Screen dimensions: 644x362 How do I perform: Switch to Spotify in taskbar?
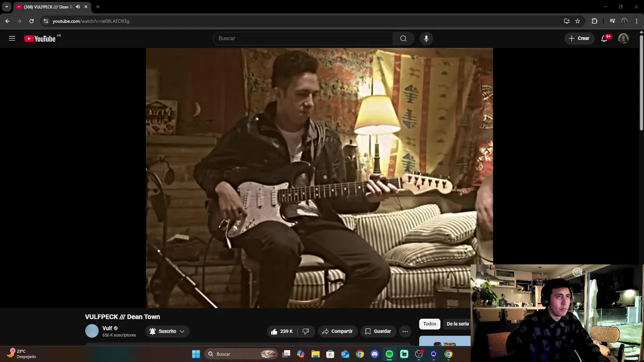pos(389,354)
